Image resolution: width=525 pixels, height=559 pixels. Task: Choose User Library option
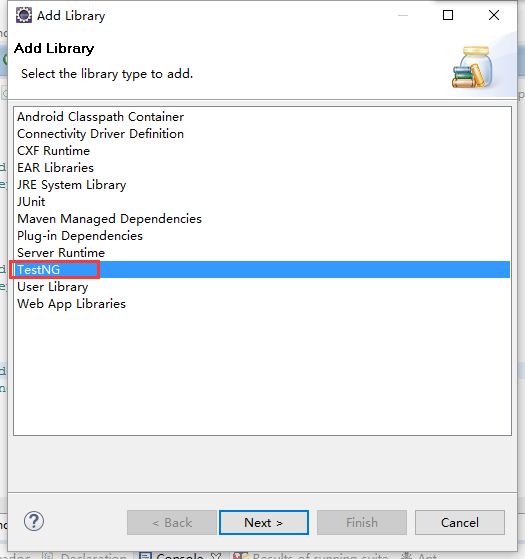tap(52, 287)
